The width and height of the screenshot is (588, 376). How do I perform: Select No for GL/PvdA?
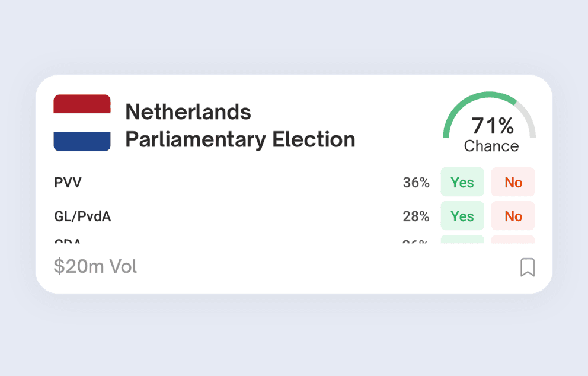point(513,216)
